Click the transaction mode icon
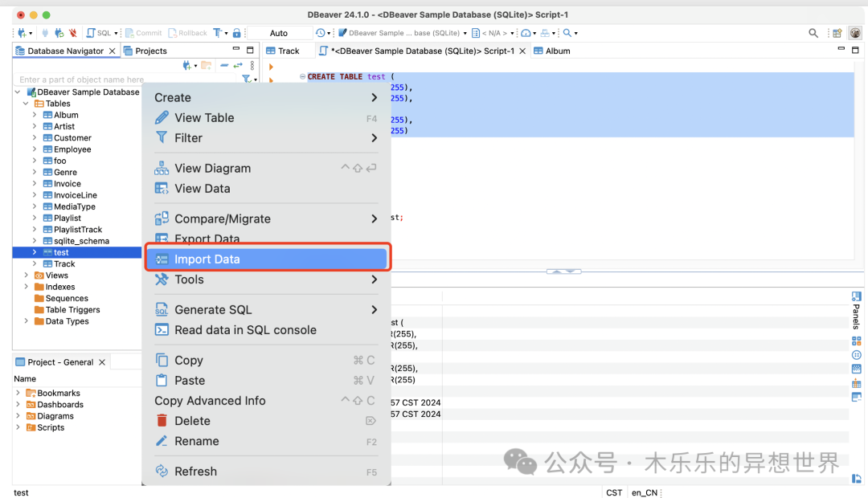The image size is (868, 498). point(218,33)
